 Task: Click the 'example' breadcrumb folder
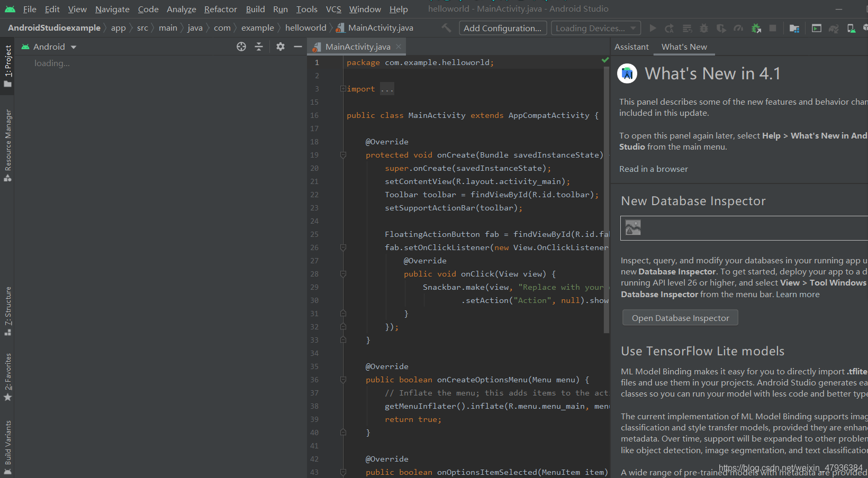click(258, 27)
